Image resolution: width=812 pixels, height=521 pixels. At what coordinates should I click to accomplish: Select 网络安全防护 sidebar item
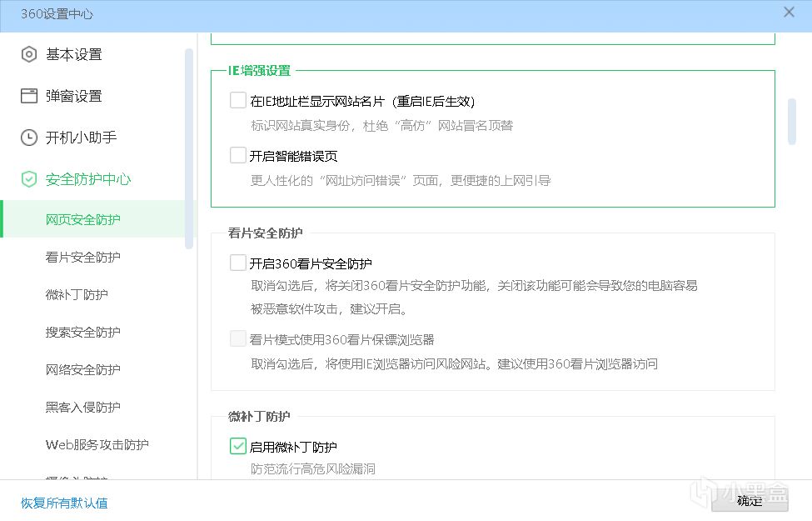[x=82, y=369]
